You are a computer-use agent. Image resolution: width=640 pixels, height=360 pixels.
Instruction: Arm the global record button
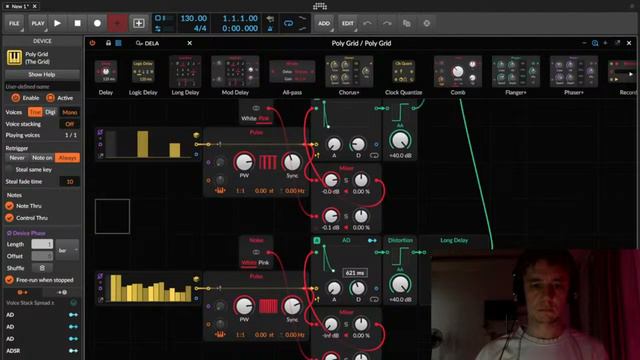click(97, 23)
